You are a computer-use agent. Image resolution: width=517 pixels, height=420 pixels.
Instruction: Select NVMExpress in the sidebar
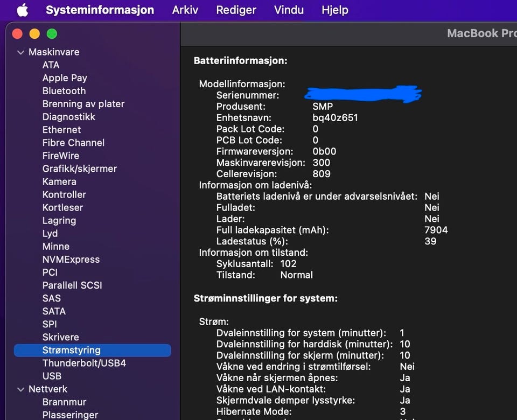(71, 260)
